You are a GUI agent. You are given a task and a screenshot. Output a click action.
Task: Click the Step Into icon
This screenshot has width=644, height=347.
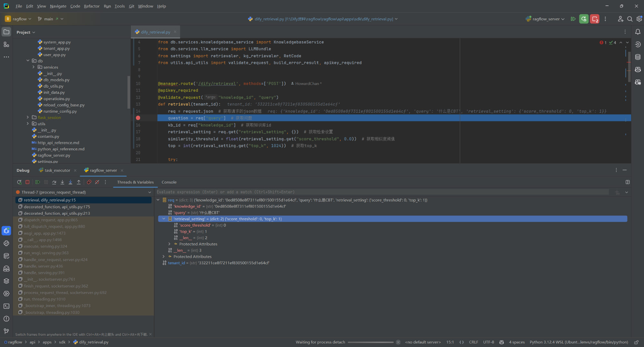62,182
